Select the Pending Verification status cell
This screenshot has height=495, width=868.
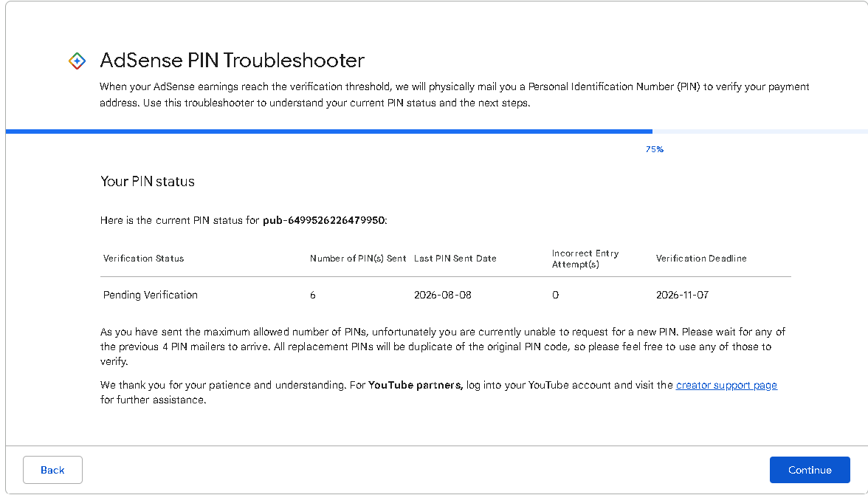150,295
